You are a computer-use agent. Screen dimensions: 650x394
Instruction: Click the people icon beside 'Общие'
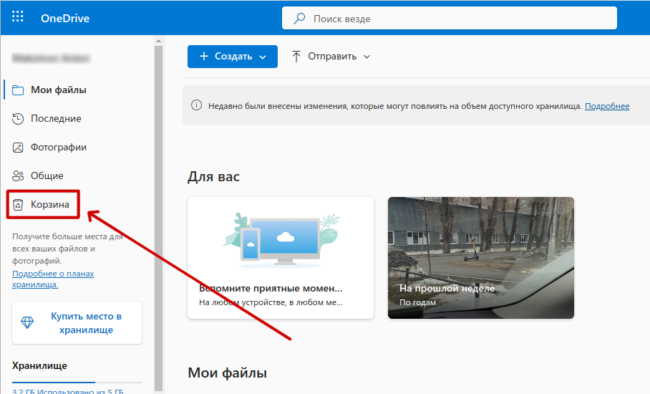coord(18,176)
